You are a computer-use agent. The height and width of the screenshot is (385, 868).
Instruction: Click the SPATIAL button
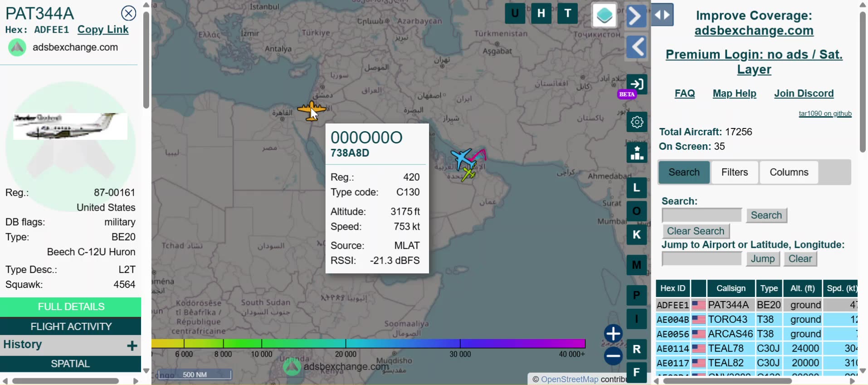point(71,364)
